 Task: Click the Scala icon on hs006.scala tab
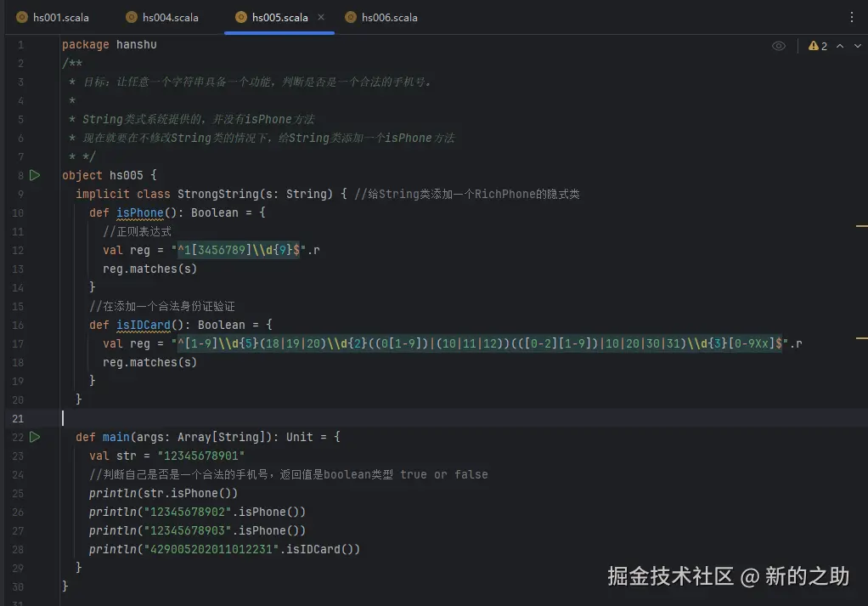click(x=350, y=16)
